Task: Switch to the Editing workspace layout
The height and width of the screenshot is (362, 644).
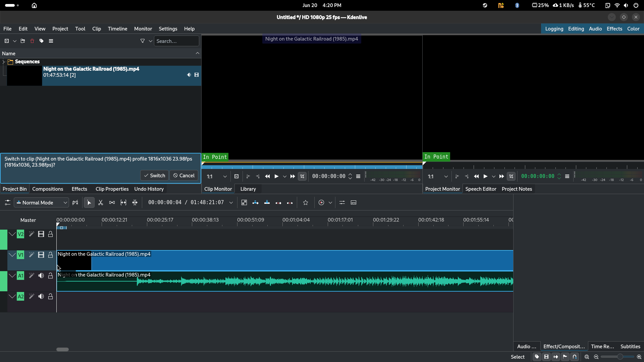Action: [x=576, y=29]
